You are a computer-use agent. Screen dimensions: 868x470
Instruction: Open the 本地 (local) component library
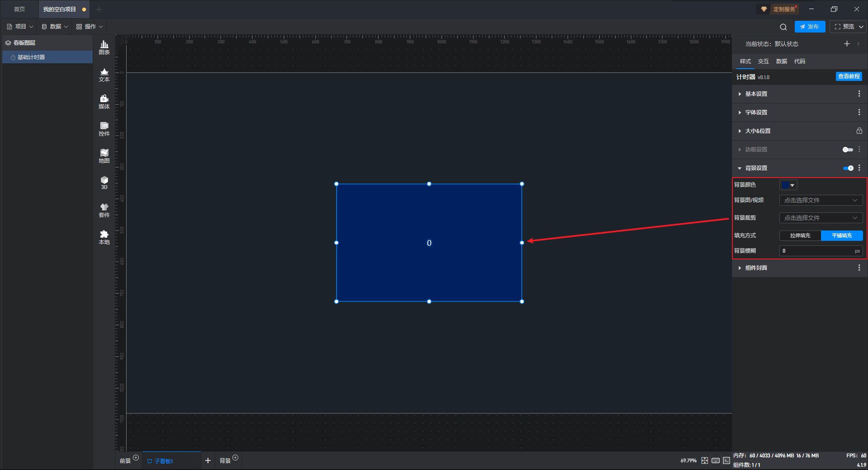(x=104, y=237)
